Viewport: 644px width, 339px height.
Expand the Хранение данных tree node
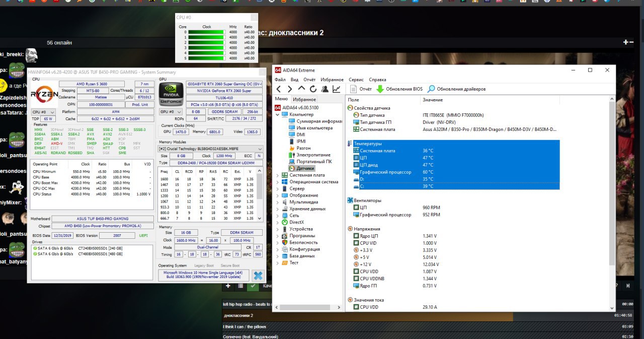click(278, 209)
